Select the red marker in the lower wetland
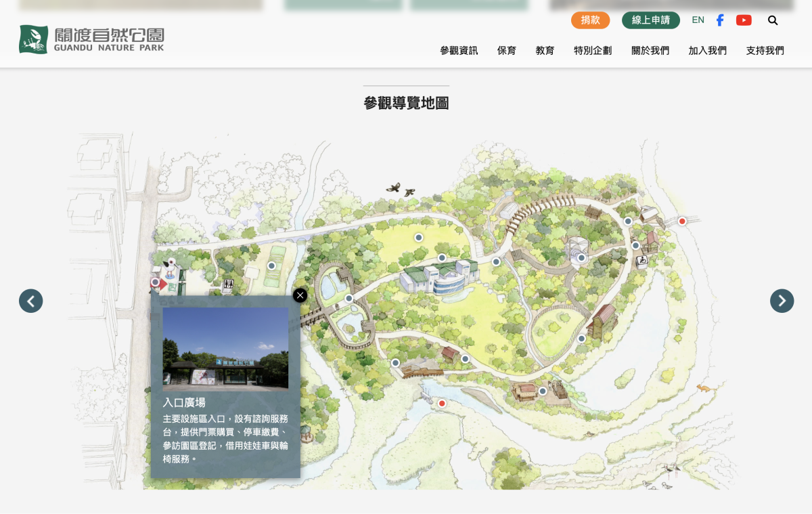The height and width of the screenshot is (514, 812). (x=442, y=404)
